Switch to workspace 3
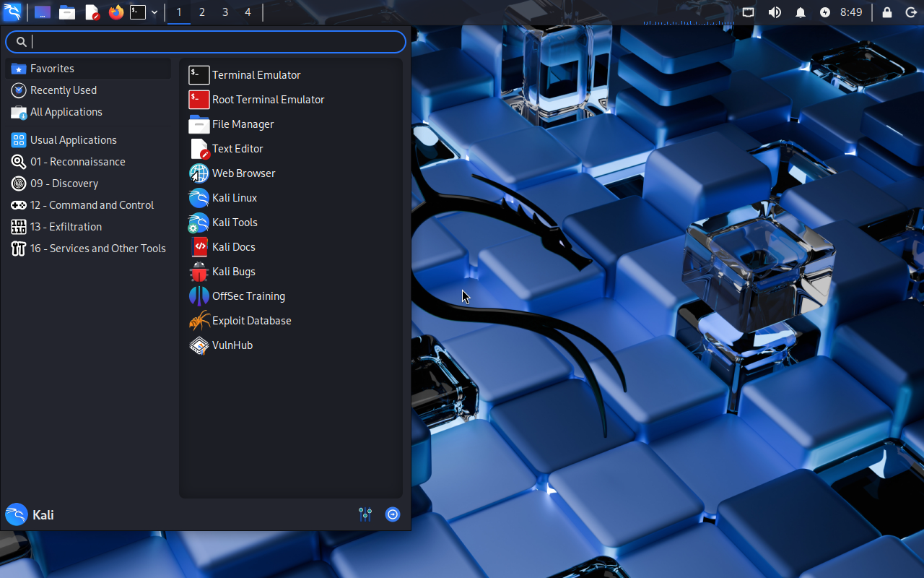This screenshot has height=578, width=924. pos(225,12)
